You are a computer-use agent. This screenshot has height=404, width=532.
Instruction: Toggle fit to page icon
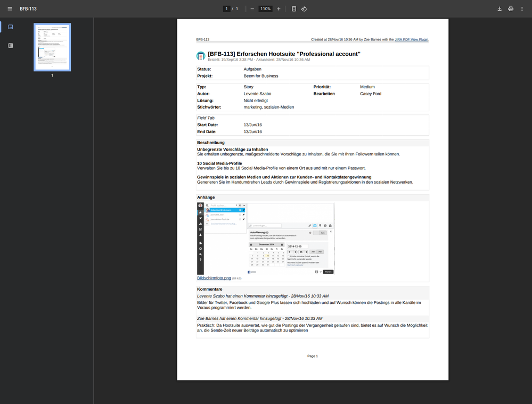(x=294, y=9)
